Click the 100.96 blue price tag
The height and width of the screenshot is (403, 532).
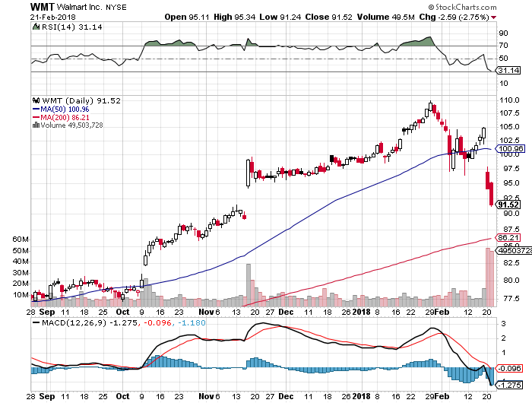click(x=511, y=148)
